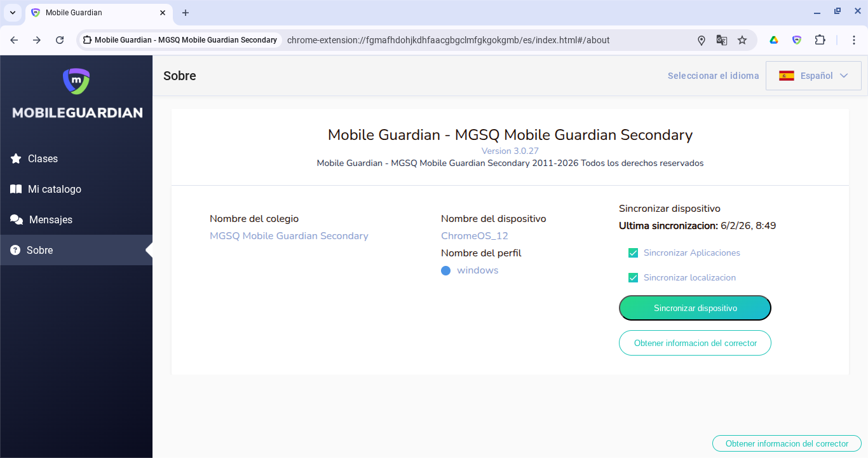The width and height of the screenshot is (868, 458).
Task: Click Obtener informacion del corrector in card
Action: tap(695, 343)
